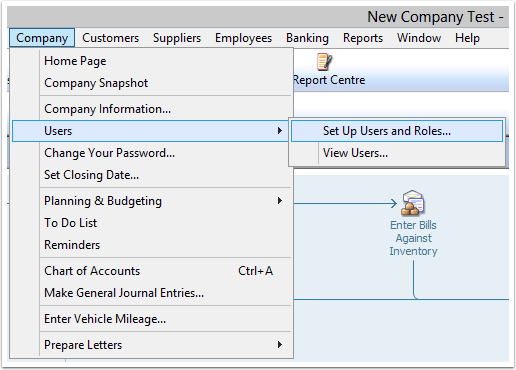Open the Window menu
Screen dimensions: 516x370
419,38
